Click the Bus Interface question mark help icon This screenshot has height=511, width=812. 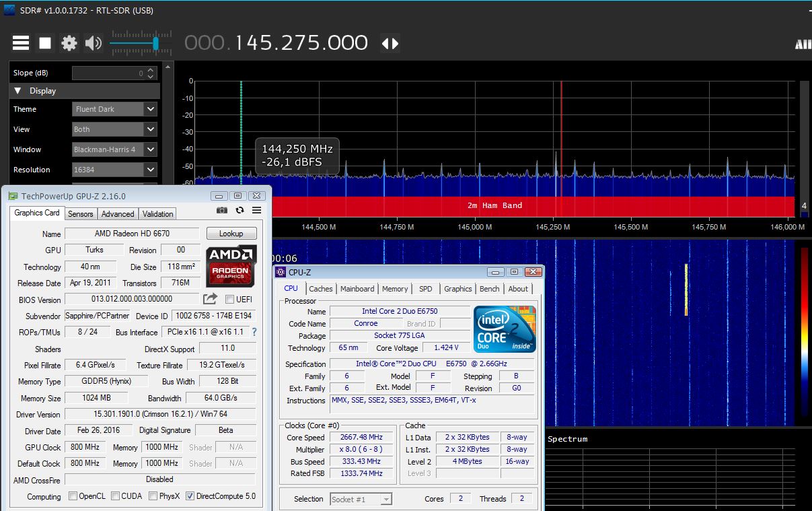point(254,332)
